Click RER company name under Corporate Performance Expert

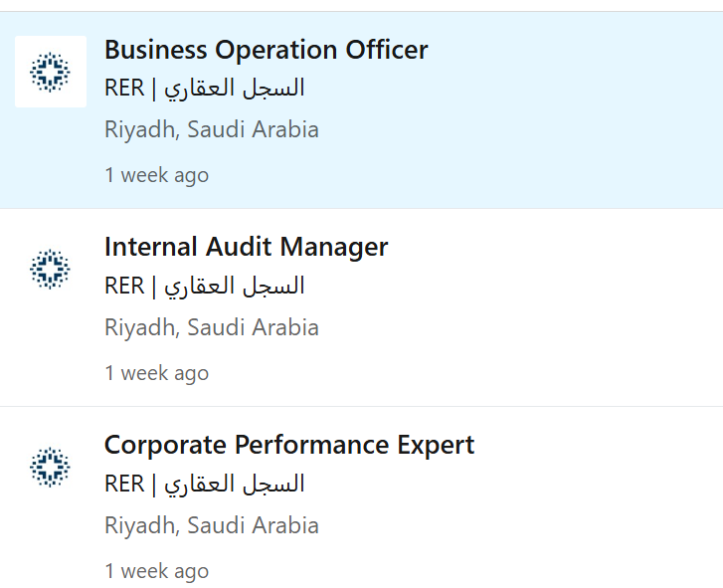204,484
